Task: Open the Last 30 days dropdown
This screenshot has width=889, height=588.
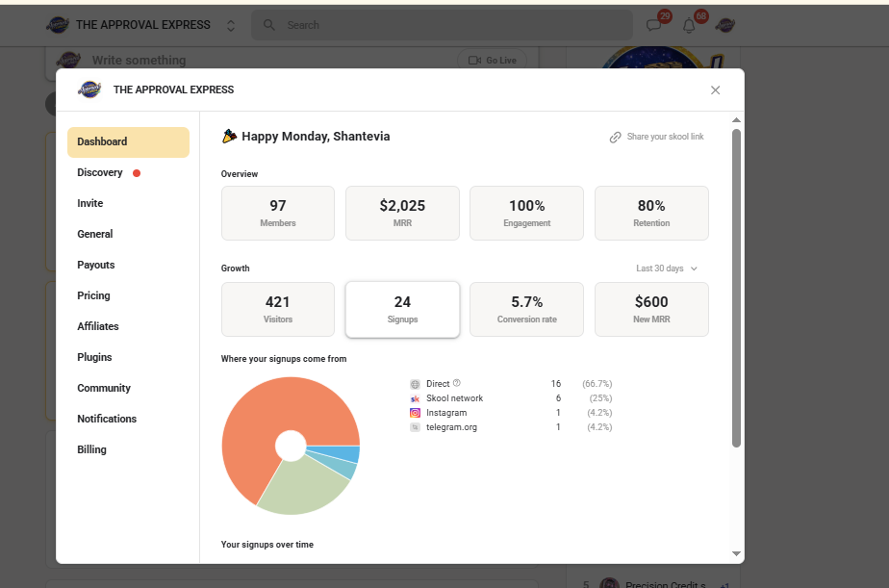Action: [x=667, y=268]
